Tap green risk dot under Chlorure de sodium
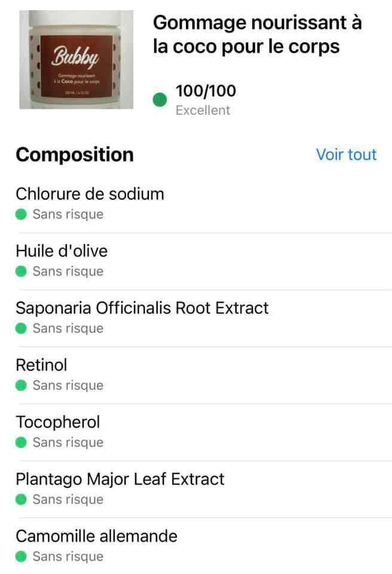This screenshot has height=574, width=392. tap(22, 214)
